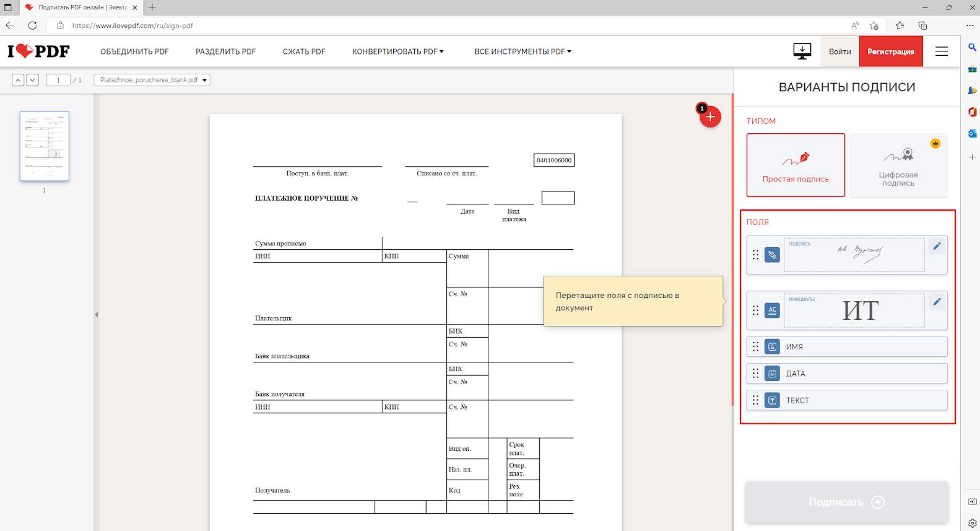Edit the initials with pencil icon
This screenshot has height=531, width=980.
point(937,302)
